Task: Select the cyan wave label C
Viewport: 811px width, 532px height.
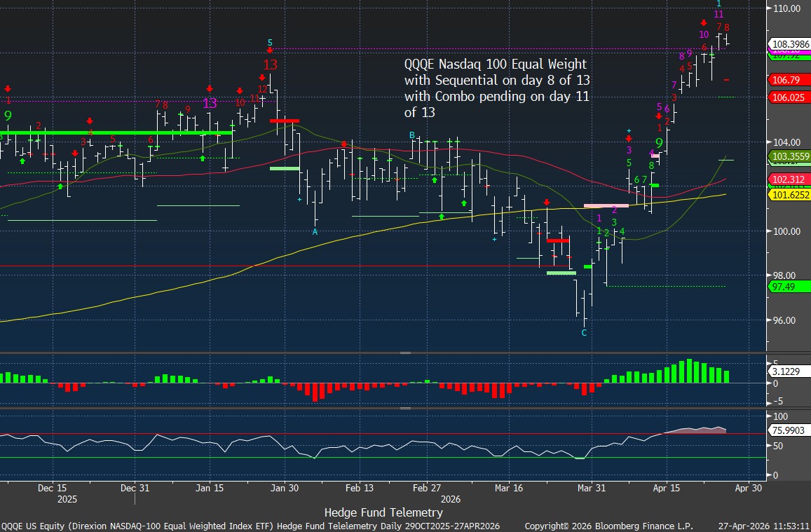Action: [x=584, y=332]
